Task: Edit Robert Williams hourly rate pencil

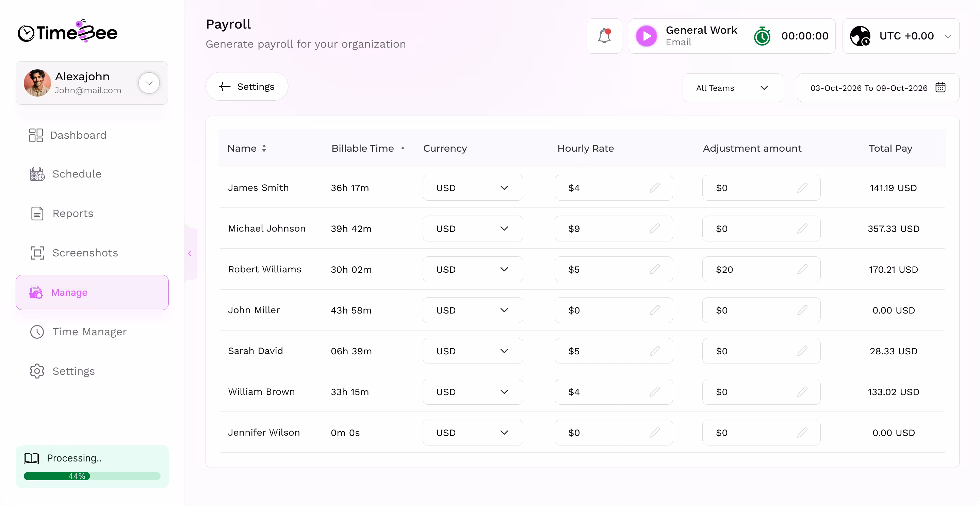Action: 654,269
